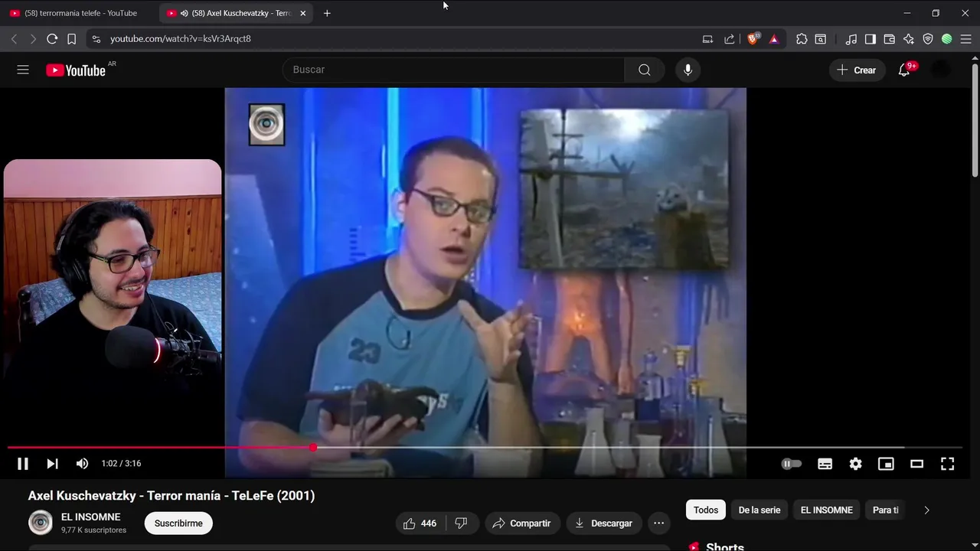The image size is (980, 551).
Task: Open EL INSOMNE channel avatar
Action: coord(41,523)
